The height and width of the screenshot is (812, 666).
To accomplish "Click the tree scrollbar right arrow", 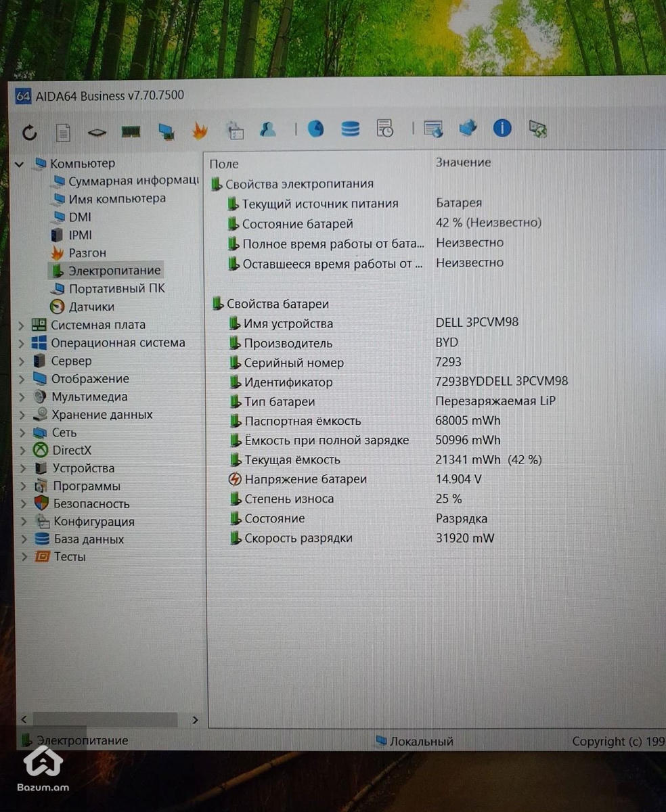I will click(195, 720).
